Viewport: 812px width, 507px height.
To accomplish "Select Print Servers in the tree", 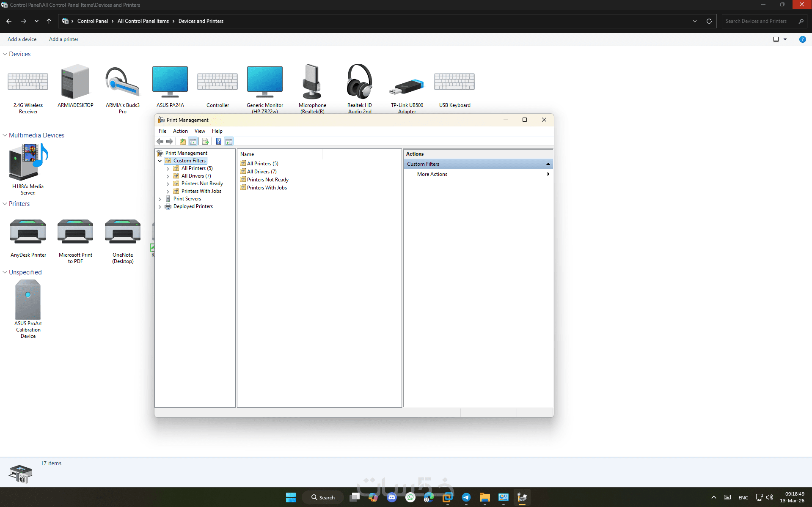I will pyautogui.click(x=187, y=199).
